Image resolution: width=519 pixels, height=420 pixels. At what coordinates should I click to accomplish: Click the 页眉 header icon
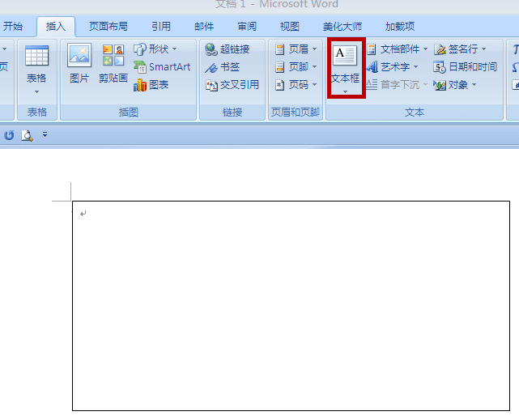click(x=279, y=49)
